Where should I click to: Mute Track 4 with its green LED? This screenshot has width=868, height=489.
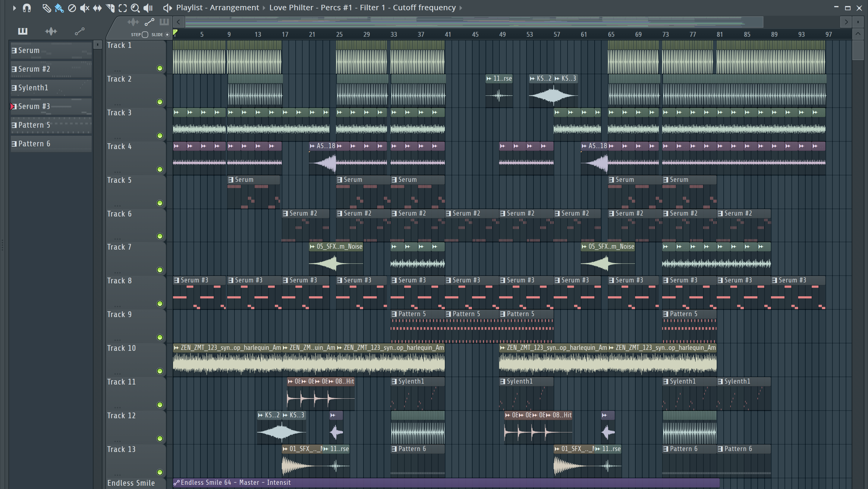click(x=160, y=169)
